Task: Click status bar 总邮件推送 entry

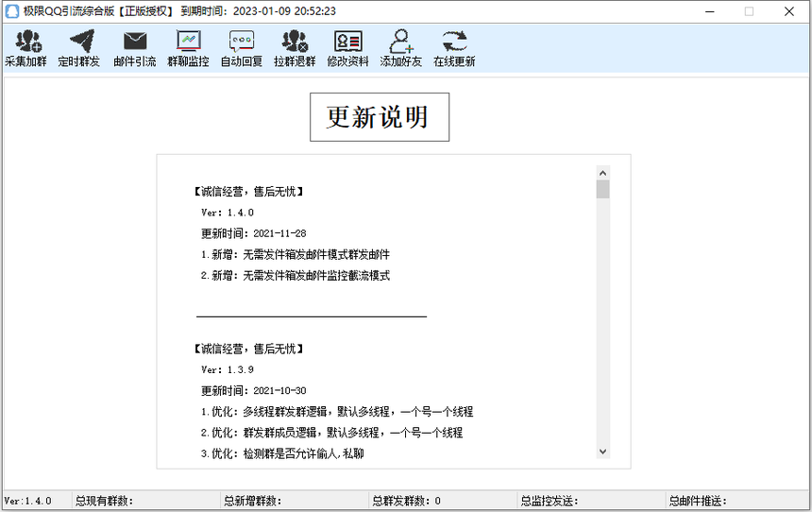Action: (x=698, y=501)
